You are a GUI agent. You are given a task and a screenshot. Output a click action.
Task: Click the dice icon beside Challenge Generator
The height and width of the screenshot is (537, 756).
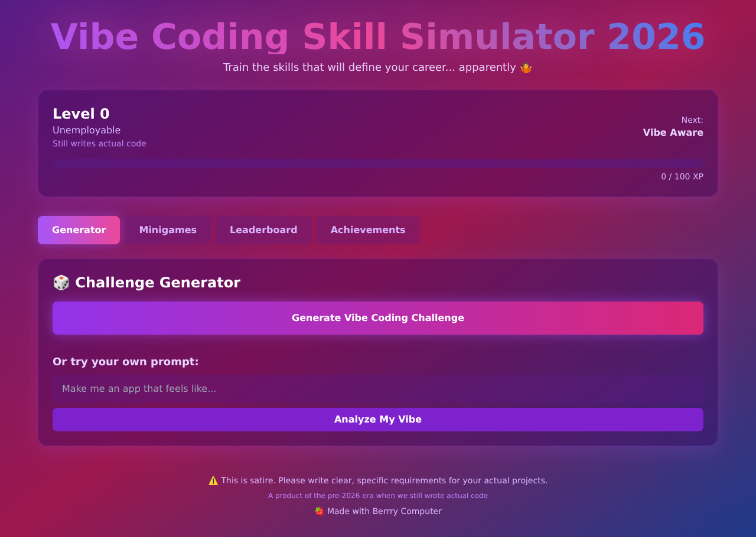61,283
